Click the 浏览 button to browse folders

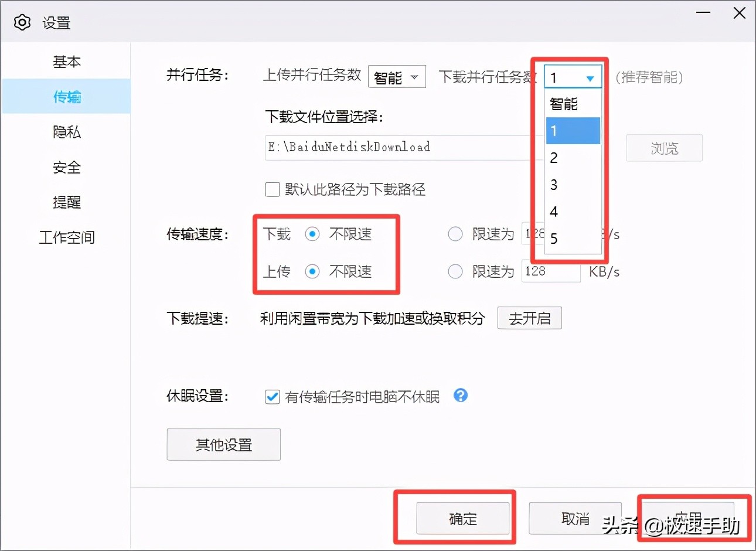coord(664,148)
